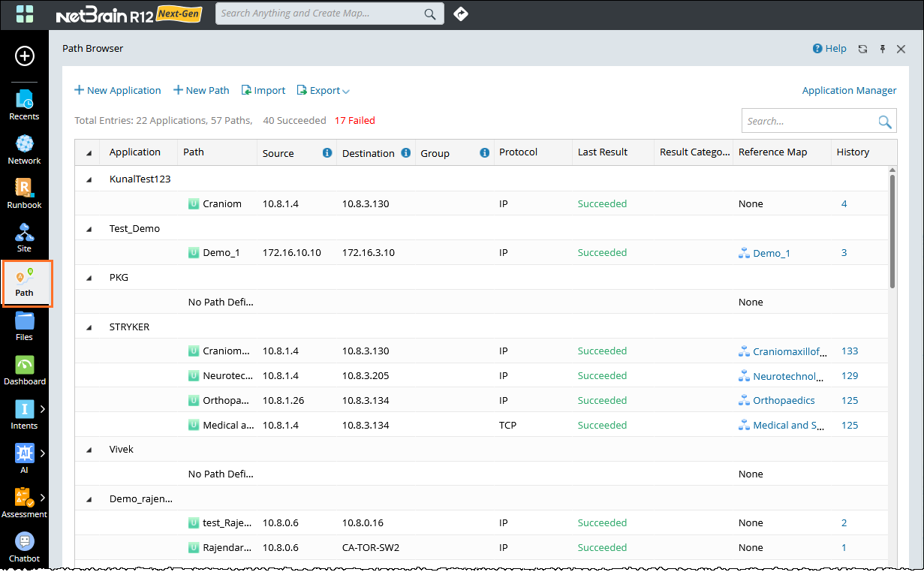Click the refresh icon next to Help

click(862, 49)
